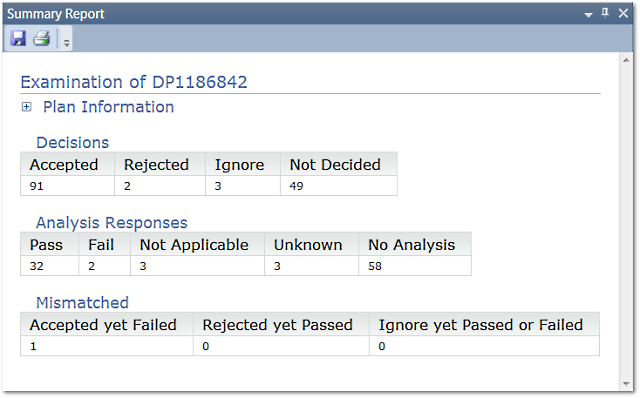Toggle auto-hide pin on Summary Report panel
The image size is (640, 398).
click(605, 13)
